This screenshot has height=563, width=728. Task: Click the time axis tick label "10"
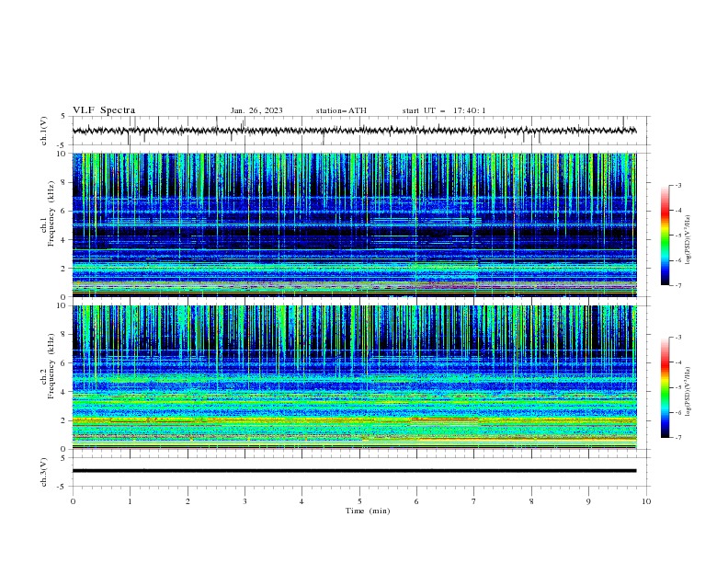coord(646,501)
